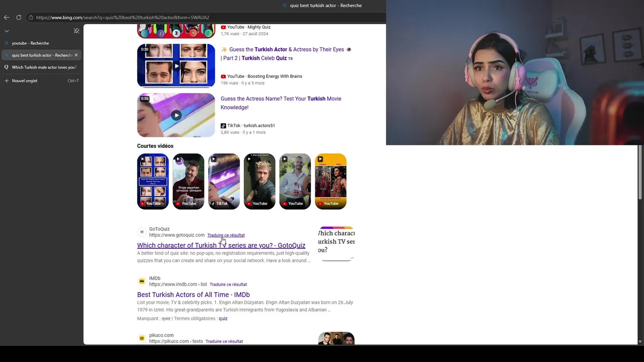The width and height of the screenshot is (644, 362).
Task: Translate the pikuco.com result
Action: 224,341
